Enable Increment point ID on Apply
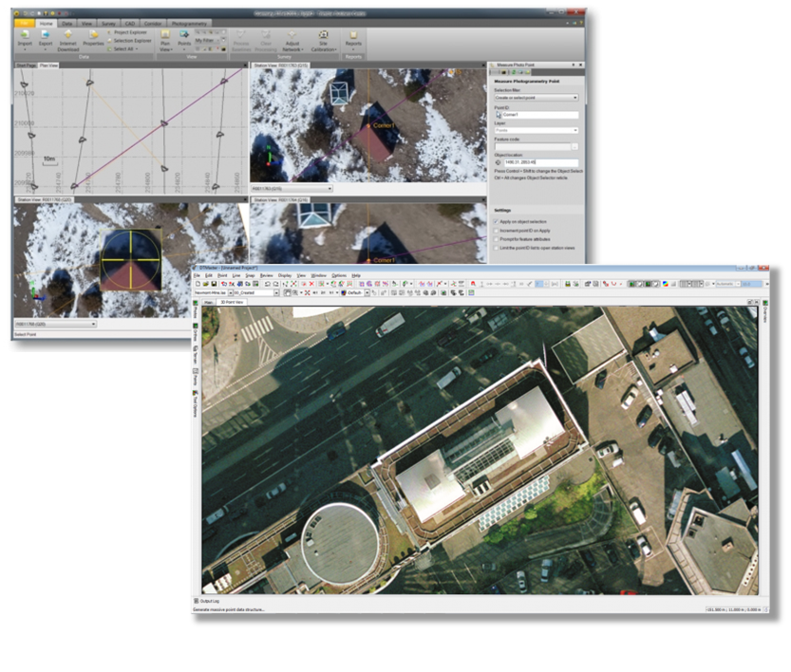 [x=497, y=231]
